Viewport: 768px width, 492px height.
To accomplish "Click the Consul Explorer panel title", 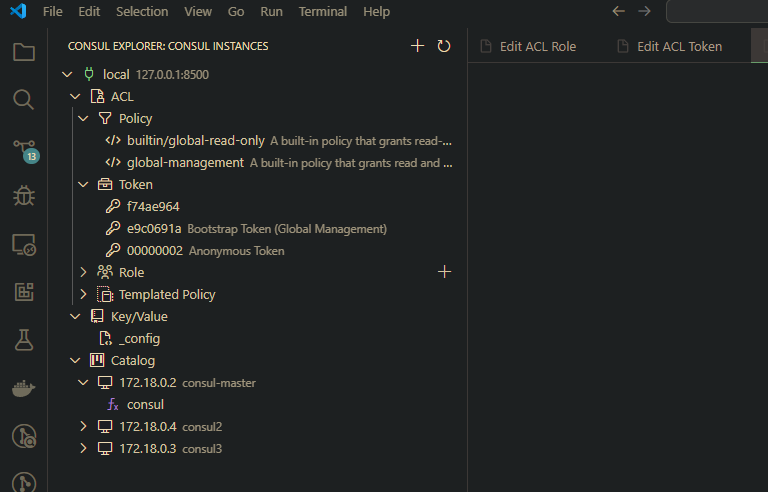I will point(168,46).
